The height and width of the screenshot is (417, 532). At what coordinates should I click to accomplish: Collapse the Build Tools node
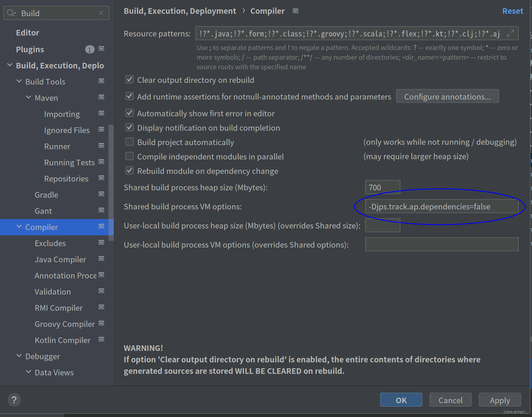click(x=19, y=81)
